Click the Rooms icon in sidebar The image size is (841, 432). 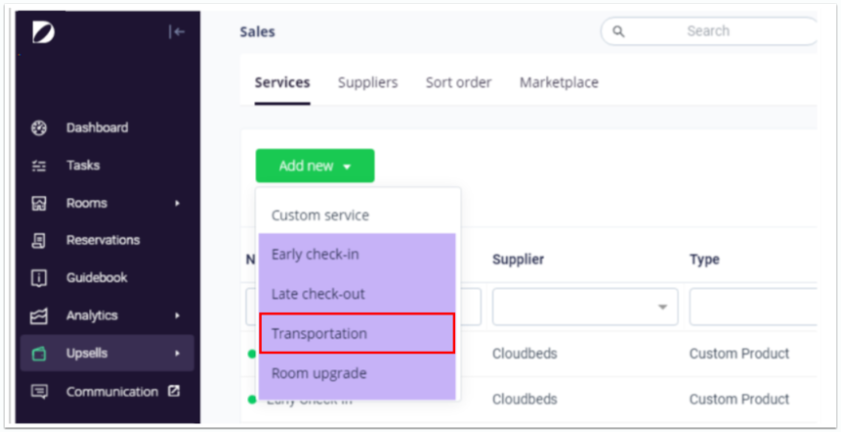tap(40, 203)
